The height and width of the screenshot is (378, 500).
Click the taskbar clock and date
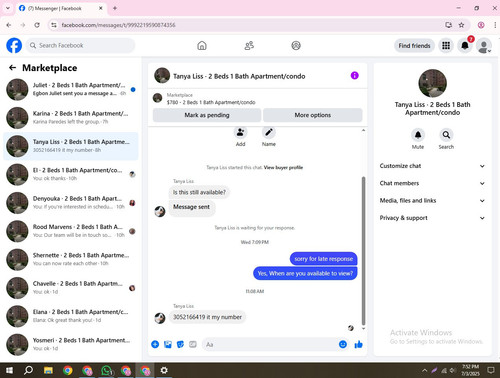(x=470, y=370)
